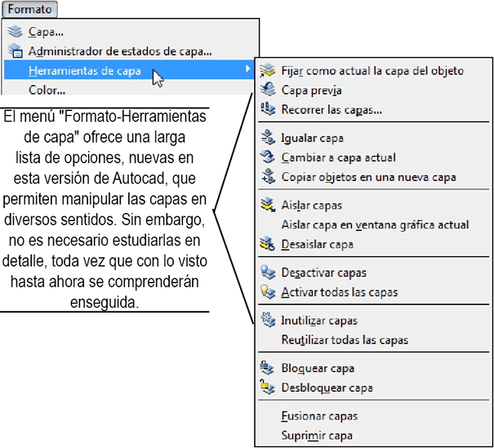Viewport: 494px width, 448px height.
Task: Click the Inutilizar capas snowflake icon
Action: coord(268,320)
